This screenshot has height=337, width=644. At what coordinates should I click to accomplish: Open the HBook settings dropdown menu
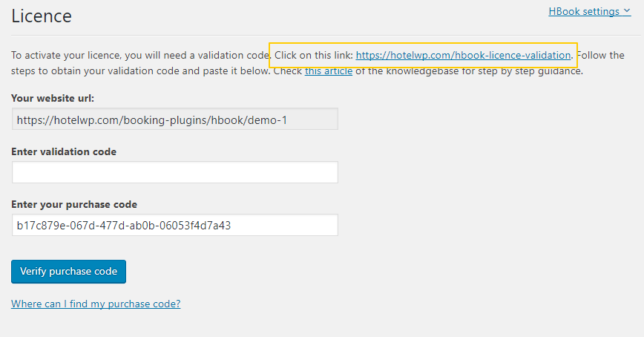[x=583, y=11]
